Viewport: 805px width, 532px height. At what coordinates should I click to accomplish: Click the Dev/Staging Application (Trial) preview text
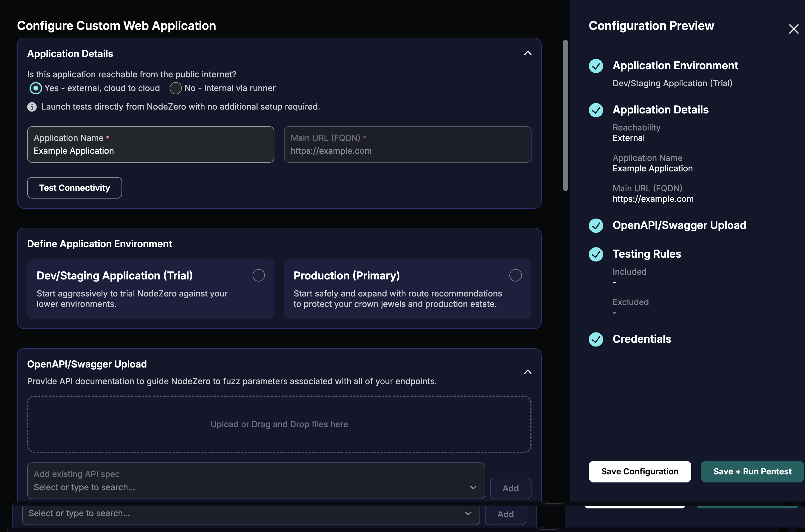coord(672,84)
